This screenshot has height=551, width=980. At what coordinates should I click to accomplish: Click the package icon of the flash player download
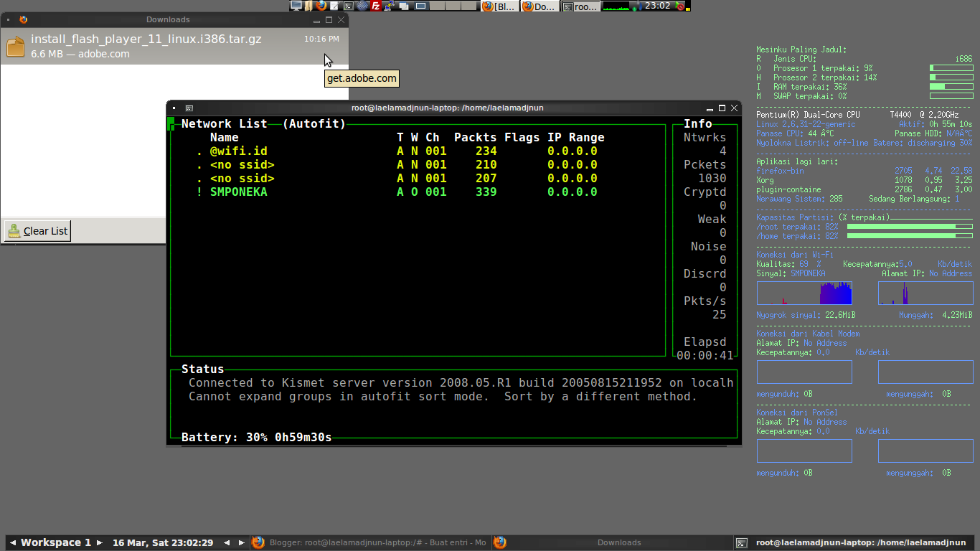click(x=16, y=46)
